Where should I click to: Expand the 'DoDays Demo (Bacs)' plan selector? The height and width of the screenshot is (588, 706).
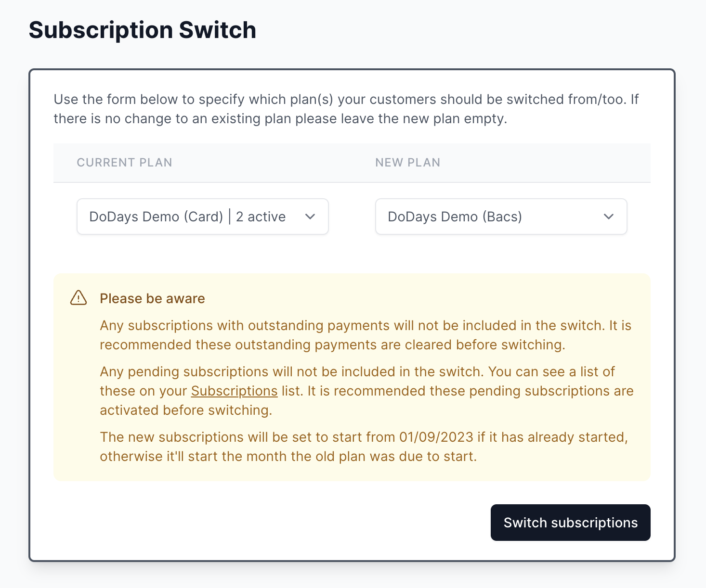click(501, 217)
